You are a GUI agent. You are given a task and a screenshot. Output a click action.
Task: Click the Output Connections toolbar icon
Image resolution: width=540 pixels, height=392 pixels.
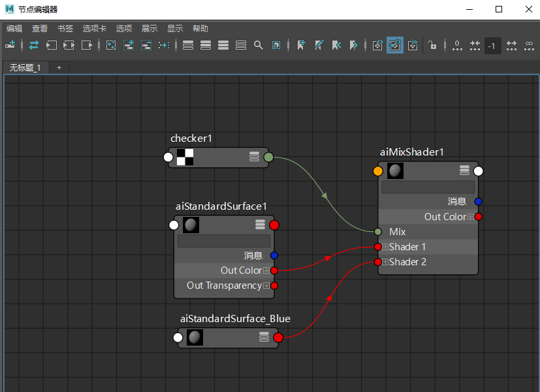(87, 45)
